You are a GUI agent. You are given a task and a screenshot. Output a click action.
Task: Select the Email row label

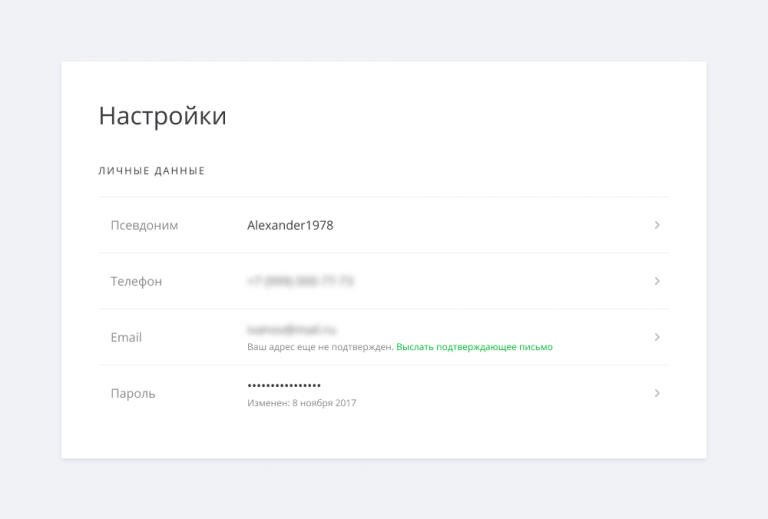(126, 337)
